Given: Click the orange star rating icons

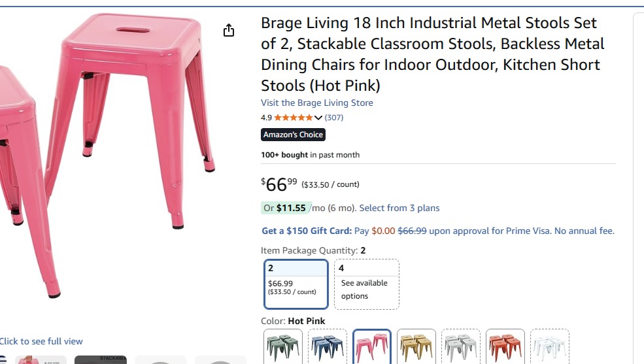Looking at the screenshot, I should coord(293,118).
